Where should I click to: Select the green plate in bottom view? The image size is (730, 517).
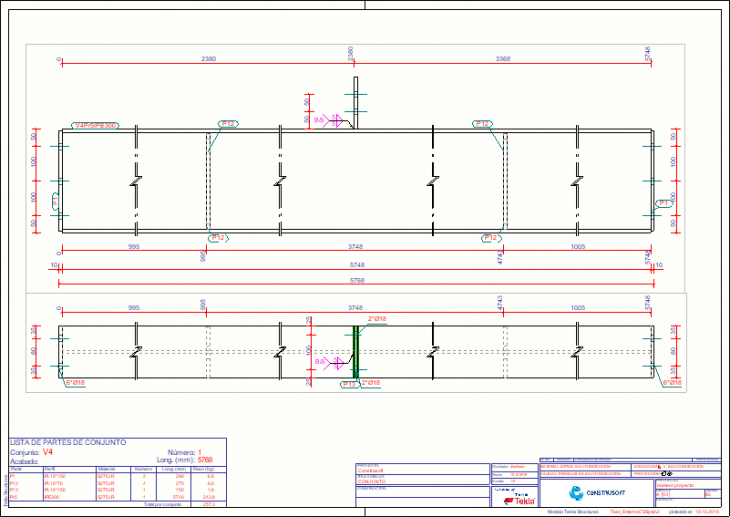click(x=354, y=352)
